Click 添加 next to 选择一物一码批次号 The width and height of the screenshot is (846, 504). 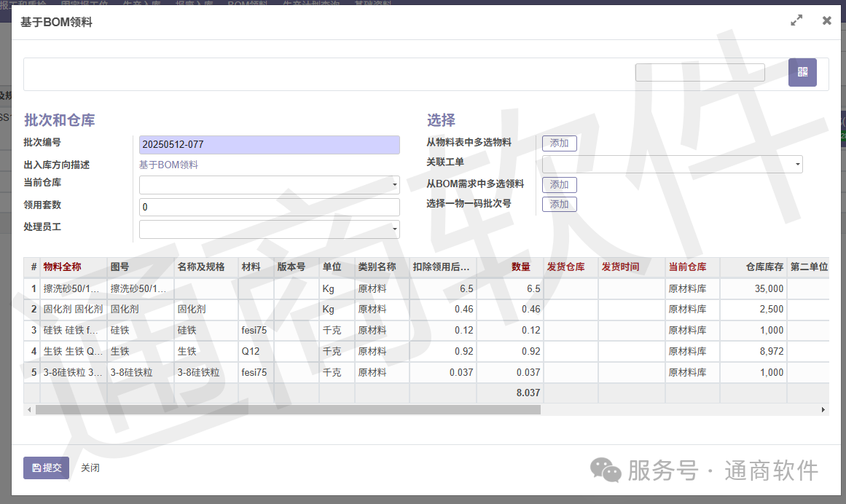(x=559, y=205)
